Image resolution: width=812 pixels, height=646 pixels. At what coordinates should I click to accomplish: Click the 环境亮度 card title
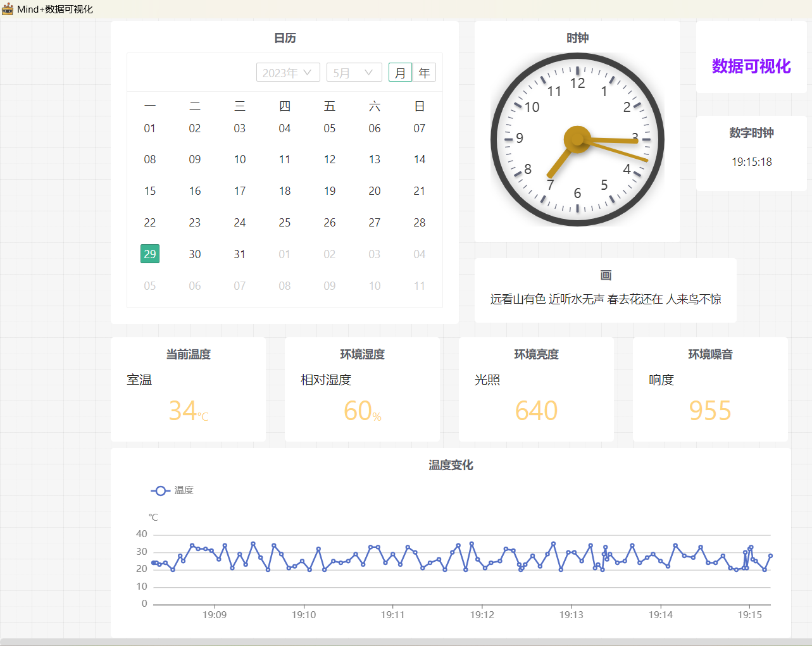pyautogui.click(x=536, y=354)
